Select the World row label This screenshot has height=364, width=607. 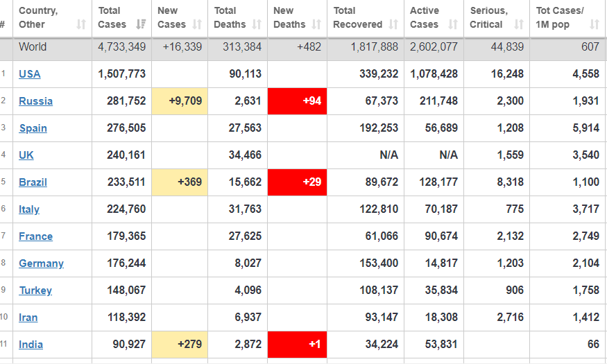pos(33,47)
